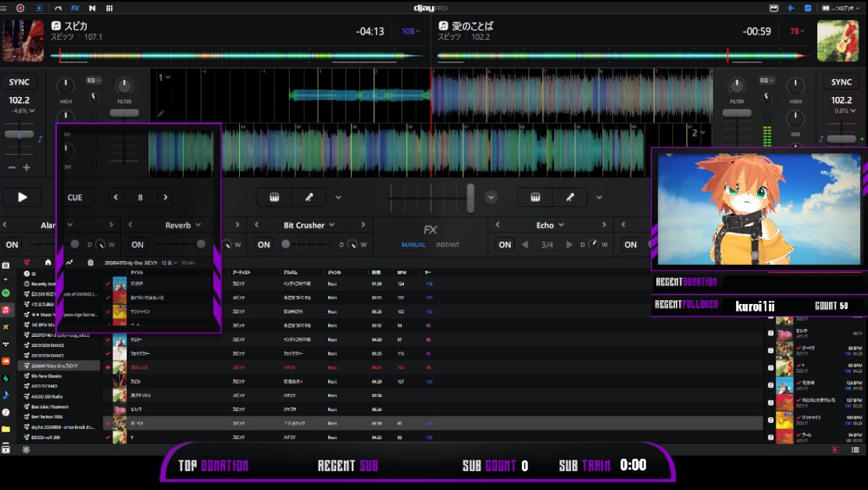Click the queue icon at bottom right of library
The width and height of the screenshot is (868, 490).
pos(855,449)
